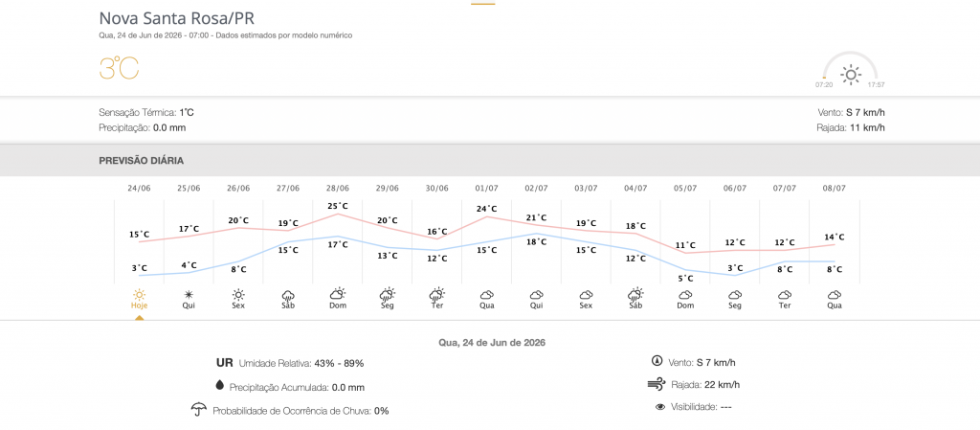The width and height of the screenshot is (980, 430).
Task: Select Wednesday 01/07 cloudy icon
Action: click(487, 294)
